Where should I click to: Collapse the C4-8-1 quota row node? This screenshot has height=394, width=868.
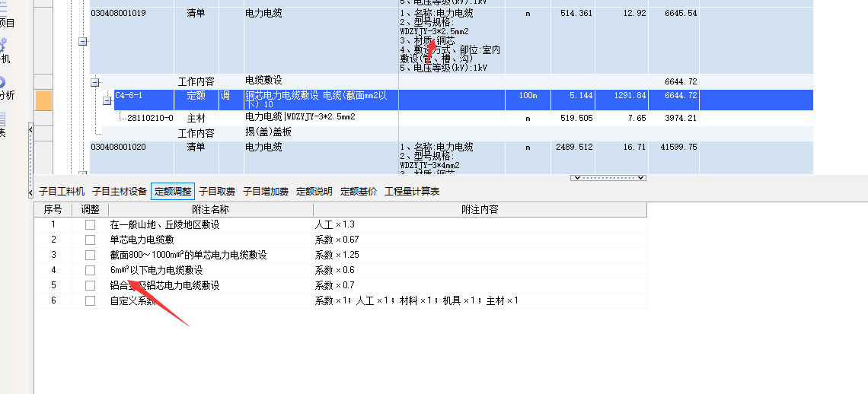(107, 100)
